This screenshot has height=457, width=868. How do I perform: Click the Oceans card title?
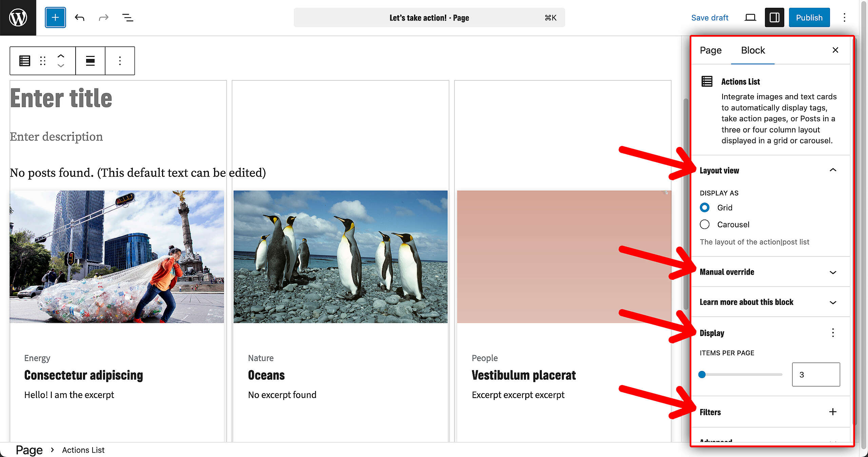[267, 375]
